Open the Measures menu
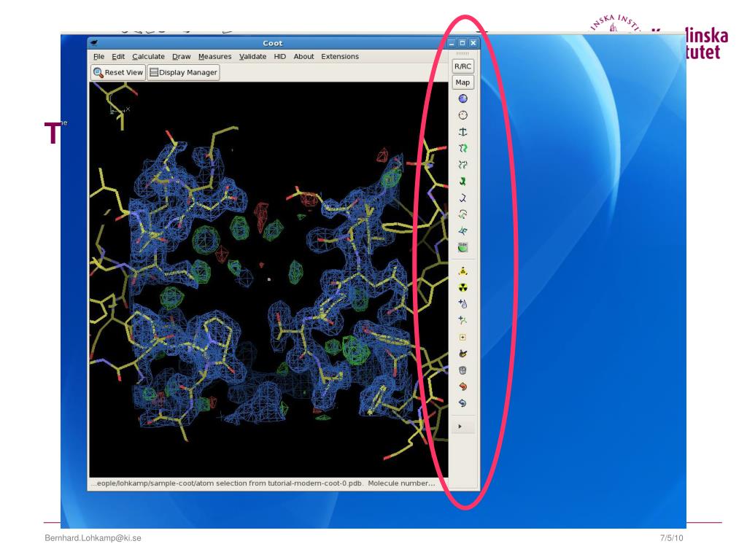Image resolution: width=747 pixels, height=560 pixels. (215, 56)
